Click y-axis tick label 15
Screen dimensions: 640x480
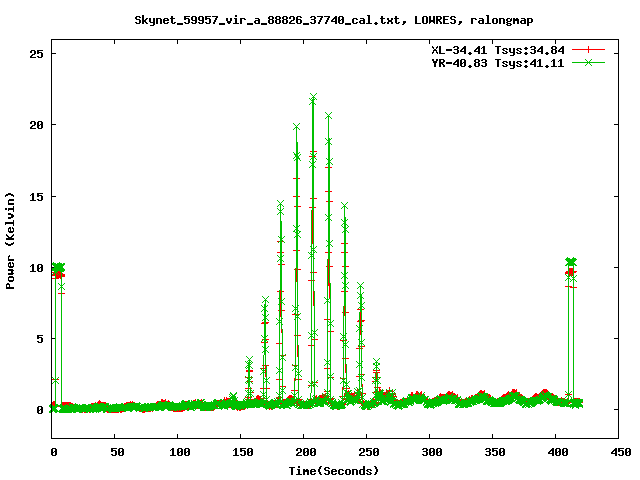pyautogui.click(x=36, y=197)
